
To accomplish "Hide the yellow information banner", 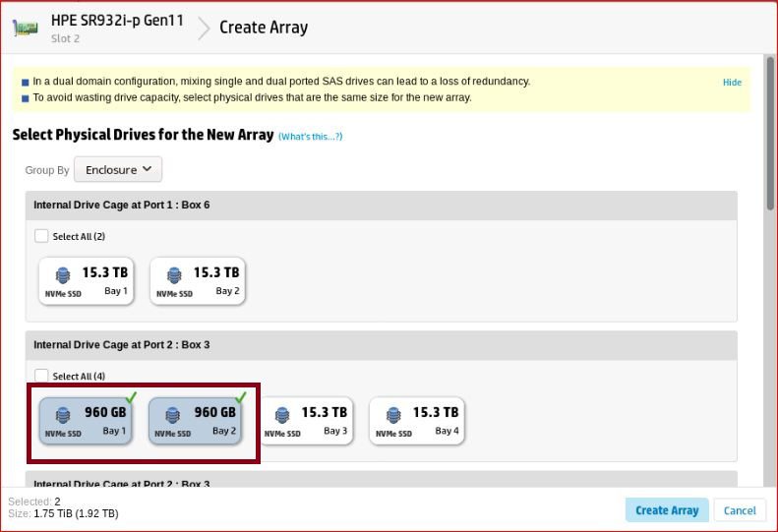I will 732,83.
